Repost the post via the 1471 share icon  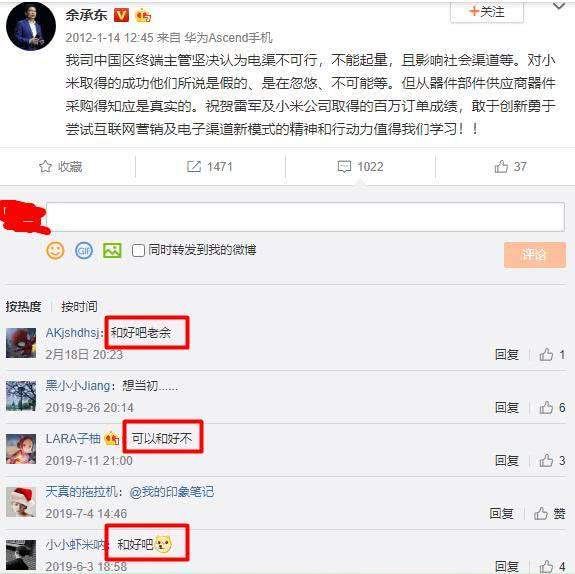click(x=209, y=167)
